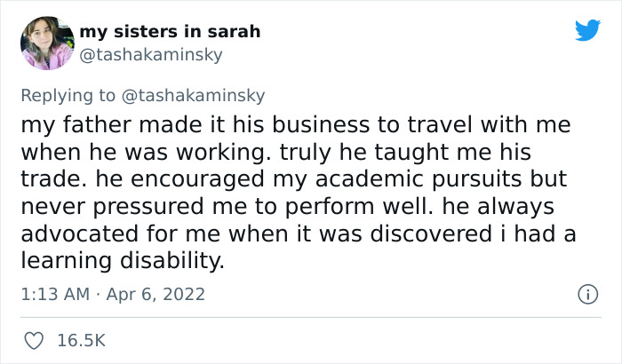This screenshot has height=364, width=622.
Task: Open the '1:13 AM' timestamp link
Action: (55, 293)
